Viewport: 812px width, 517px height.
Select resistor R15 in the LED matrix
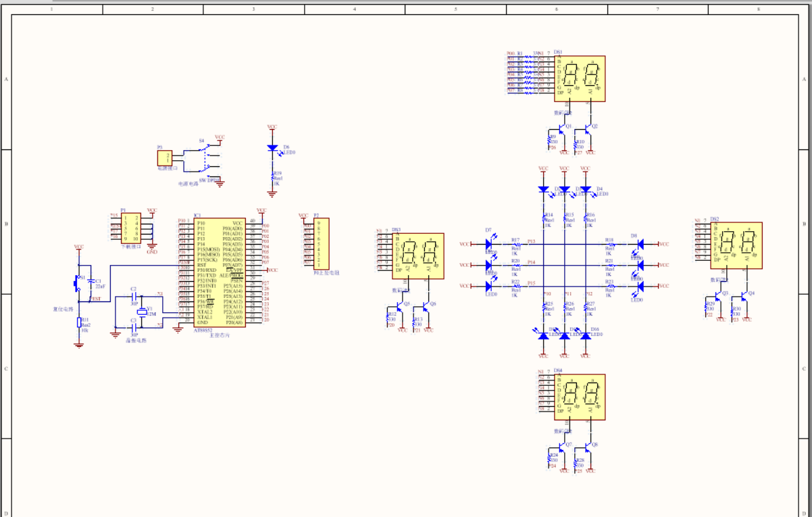pos(564,217)
